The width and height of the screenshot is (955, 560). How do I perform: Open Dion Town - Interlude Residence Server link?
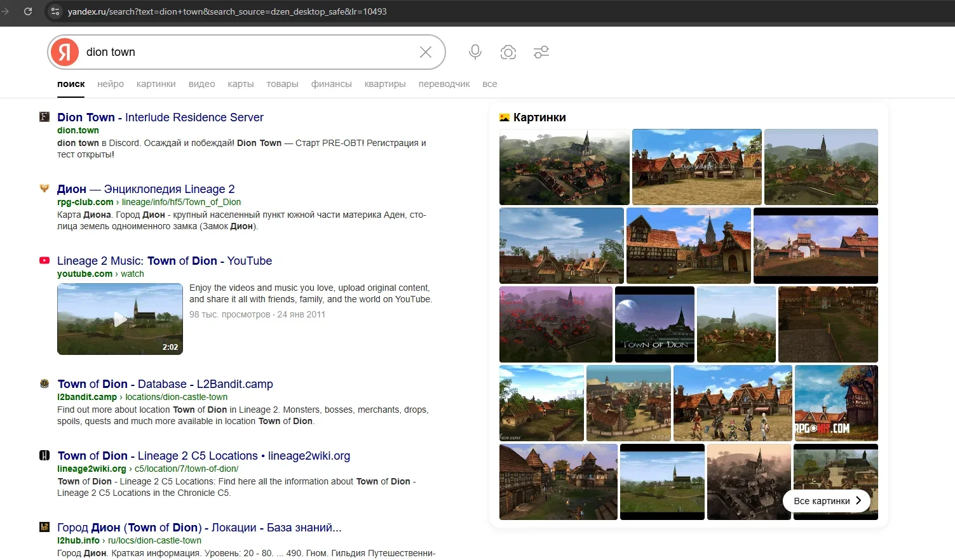[x=160, y=117]
